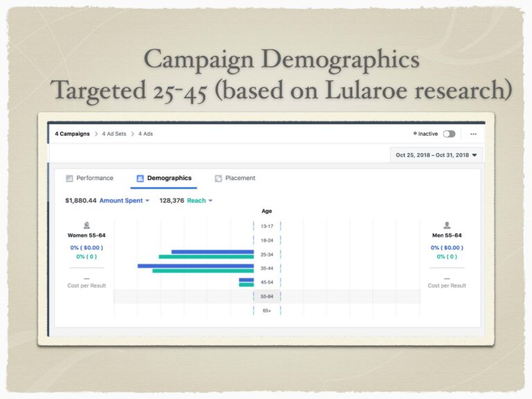Click the 4 Ads breadcrumb
Screen dimensions: 532x399
pyautogui.click(x=145, y=134)
